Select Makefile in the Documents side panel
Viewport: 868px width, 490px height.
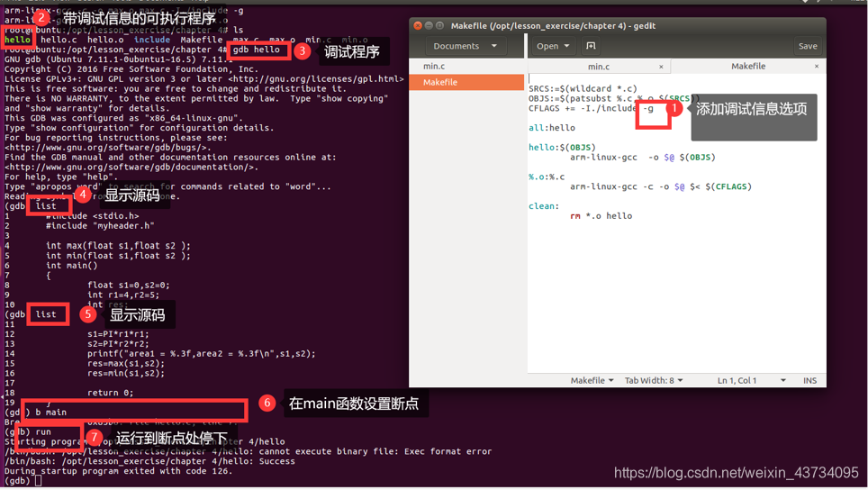click(466, 82)
